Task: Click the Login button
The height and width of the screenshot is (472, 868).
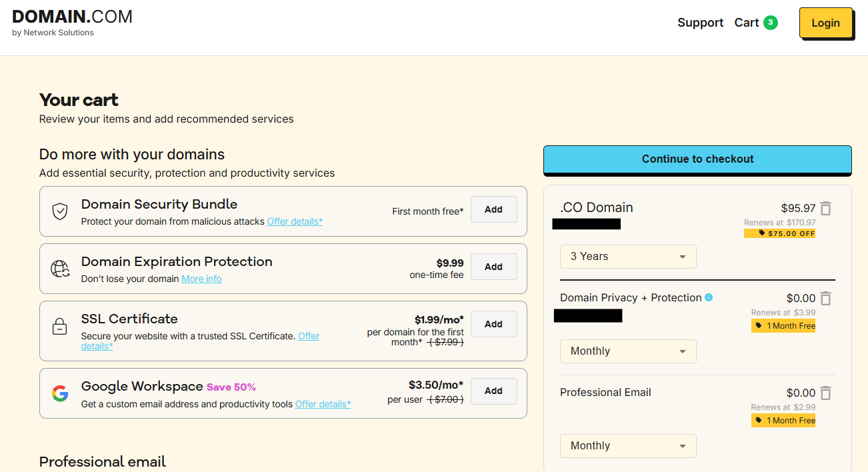Action: [x=826, y=23]
